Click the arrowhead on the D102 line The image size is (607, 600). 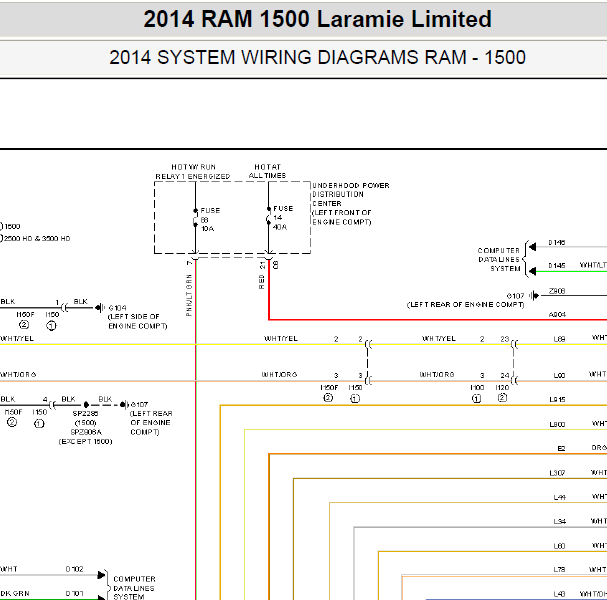(x=101, y=575)
